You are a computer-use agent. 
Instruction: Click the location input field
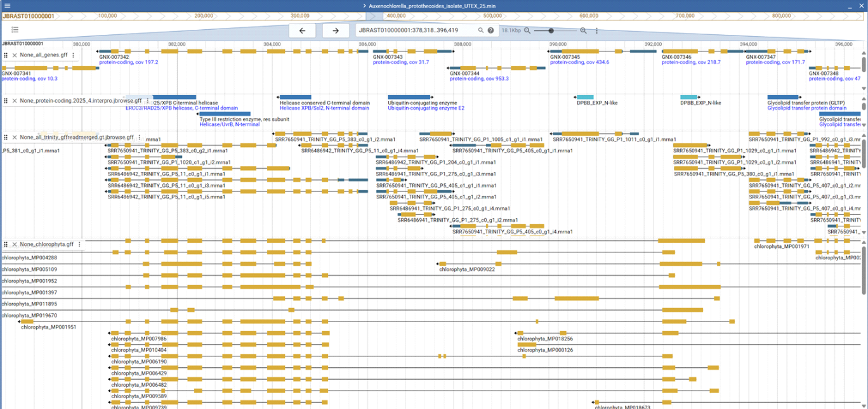pyautogui.click(x=416, y=30)
